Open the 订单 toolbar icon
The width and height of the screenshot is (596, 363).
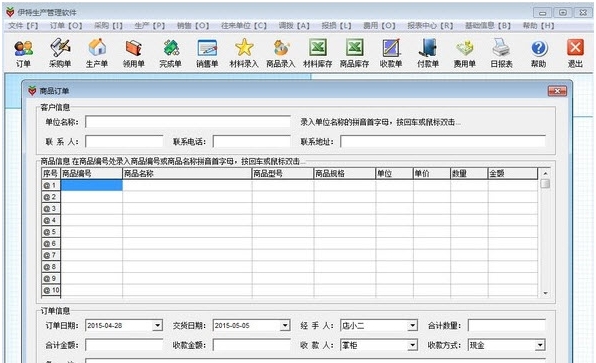pyautogui.click(x=23, y=53)
